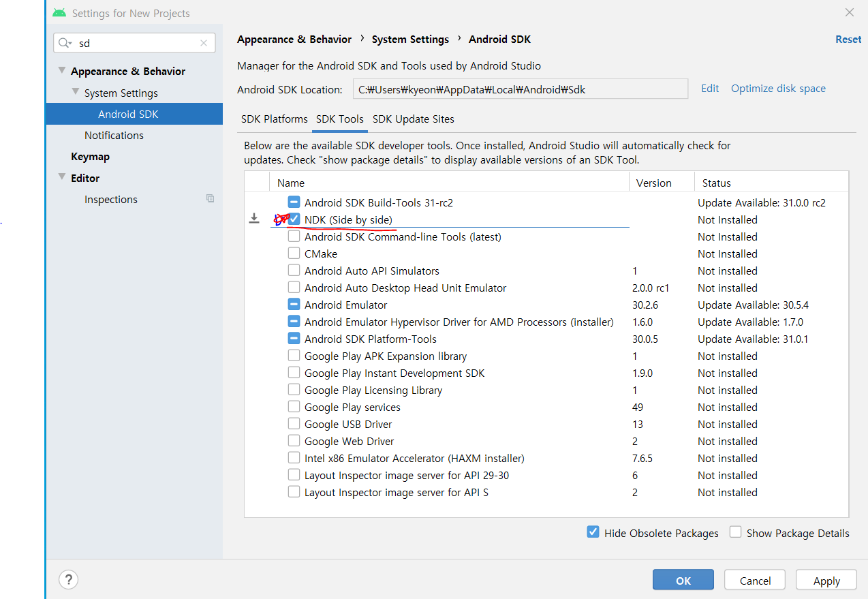Collapse the Editor tree arrow

click(x=63, y=178)
